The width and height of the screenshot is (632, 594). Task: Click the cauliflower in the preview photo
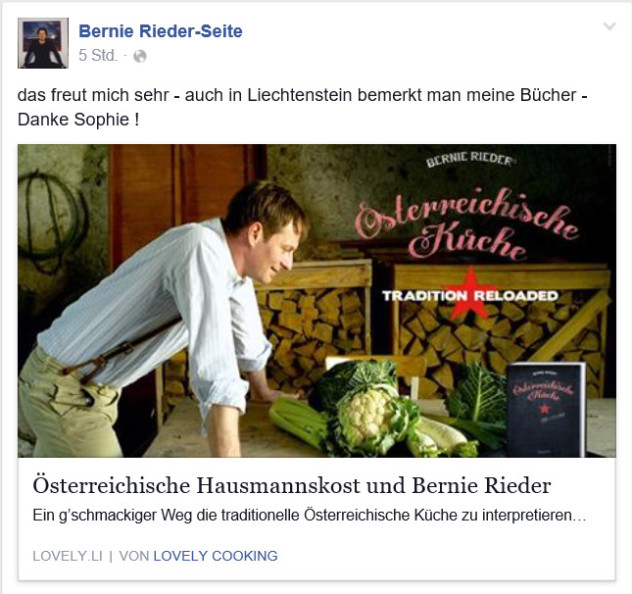[x=367, y=415]
